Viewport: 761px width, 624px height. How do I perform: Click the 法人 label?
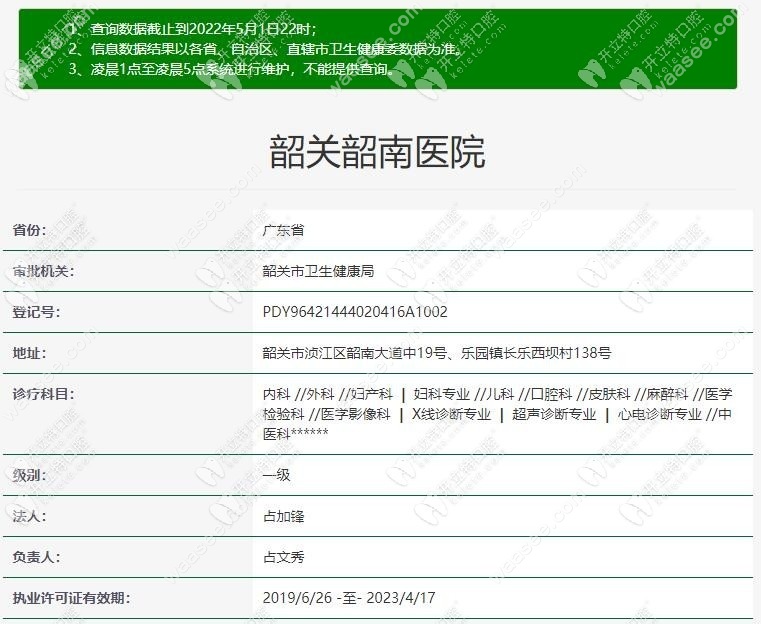point(30,516)
